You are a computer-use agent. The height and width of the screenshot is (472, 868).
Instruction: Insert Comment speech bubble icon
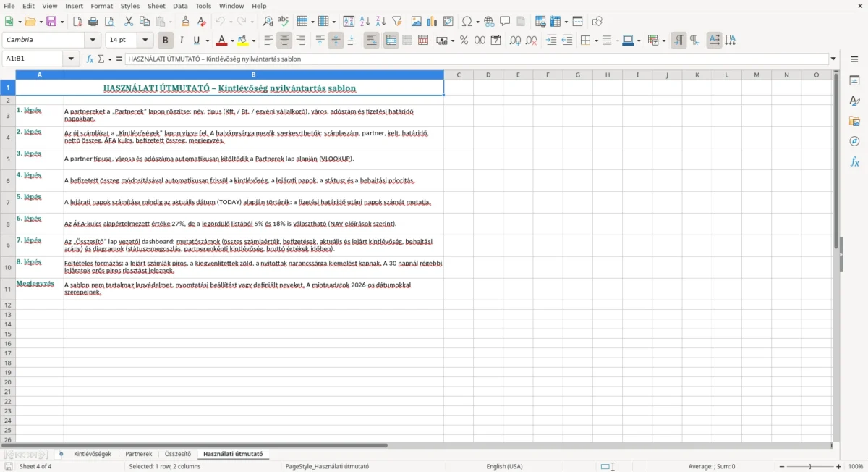point(506,22)
